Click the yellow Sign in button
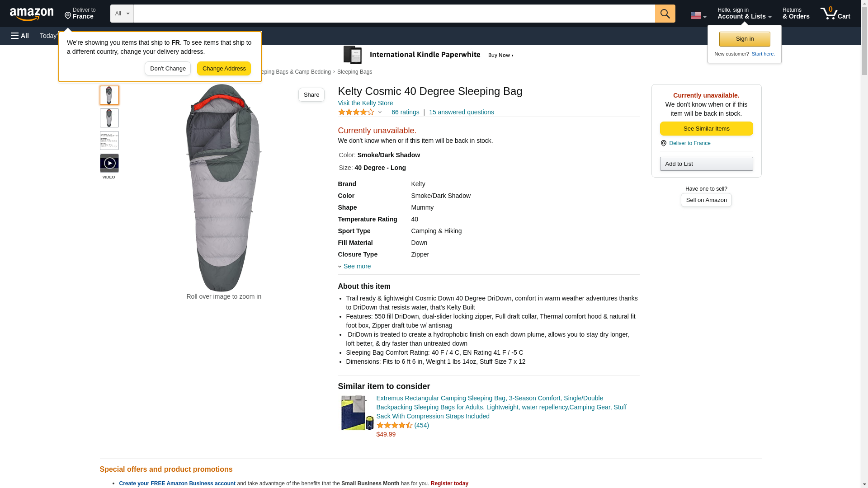Image resolution: width=868 pixels, height=488 pixels. [x=745, y=39]
